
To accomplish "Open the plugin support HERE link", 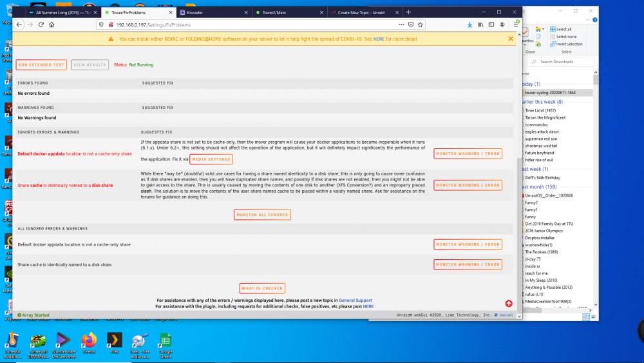I will tap(368, 306).
